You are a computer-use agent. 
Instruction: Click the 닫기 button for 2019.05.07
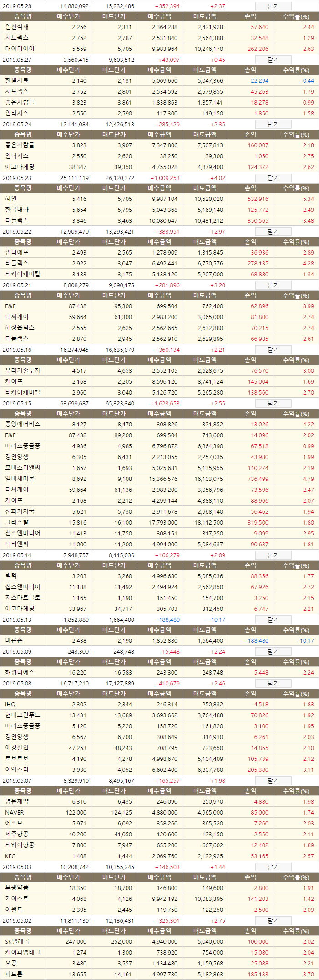pos(273,781)
